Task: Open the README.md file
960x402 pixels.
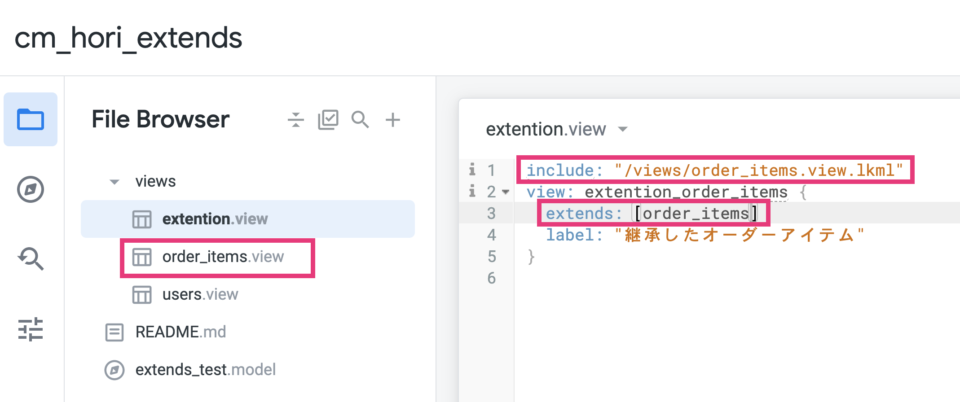Action: pos(182,331)
